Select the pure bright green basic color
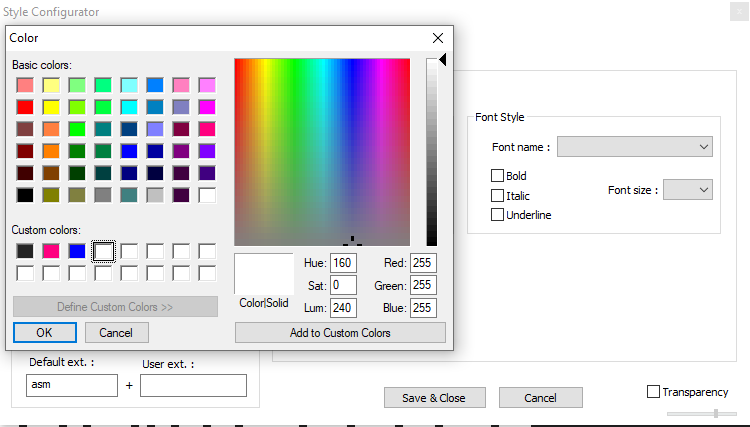Viewport: 750px width, 427px height. coord(77,129)
